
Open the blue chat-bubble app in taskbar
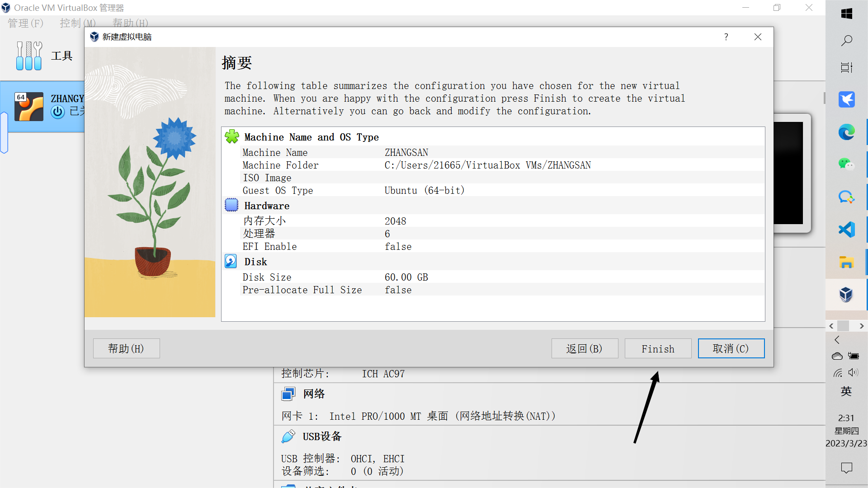[847, 197]
